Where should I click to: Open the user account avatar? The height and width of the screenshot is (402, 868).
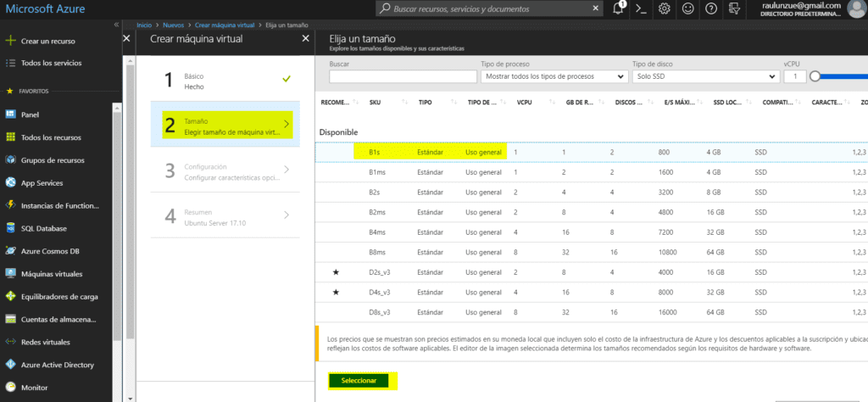(857, 8)
